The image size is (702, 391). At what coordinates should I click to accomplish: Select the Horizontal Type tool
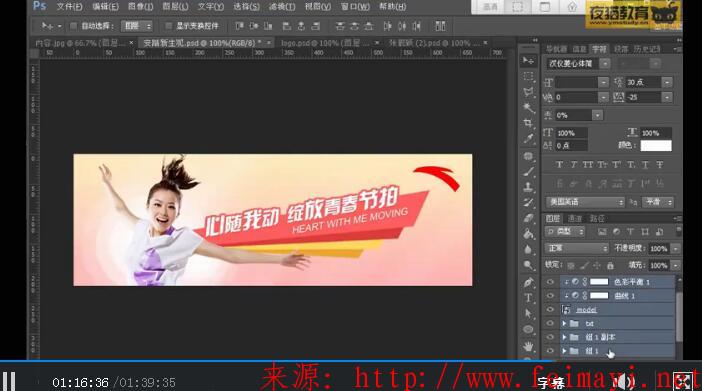pyautogui.click(x=528, y=298)
